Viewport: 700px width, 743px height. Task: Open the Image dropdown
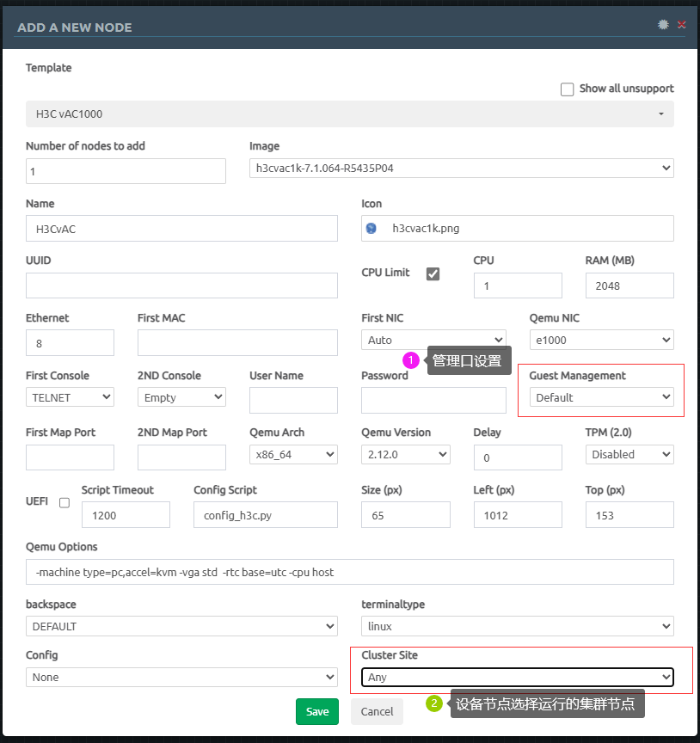[462, 169]
